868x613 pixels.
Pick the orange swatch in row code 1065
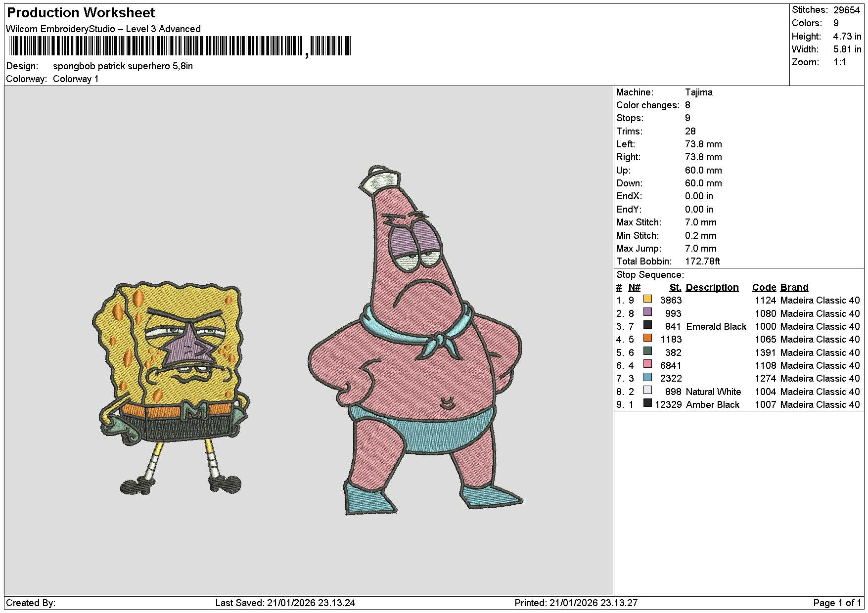point(647,338)
